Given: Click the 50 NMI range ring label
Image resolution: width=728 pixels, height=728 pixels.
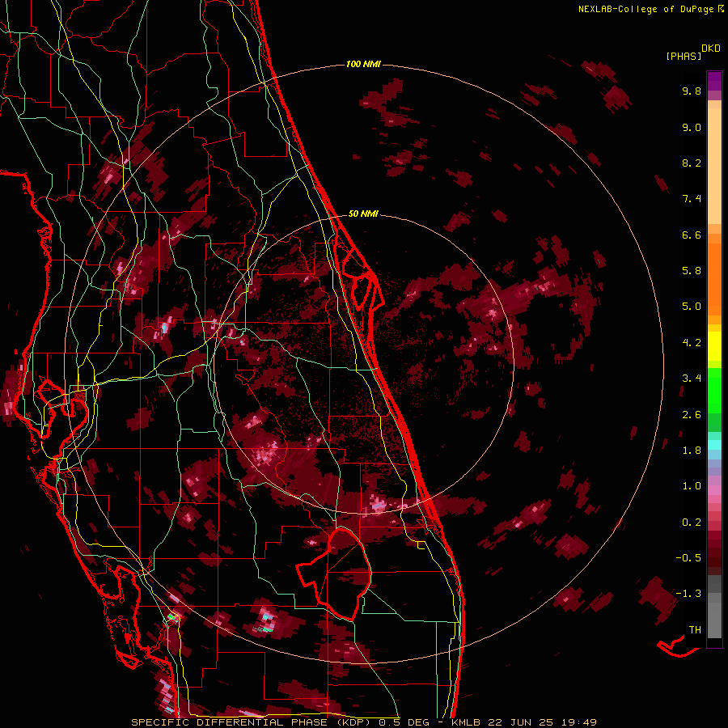Looking at the screenshot, I should (x=363, y=214).
